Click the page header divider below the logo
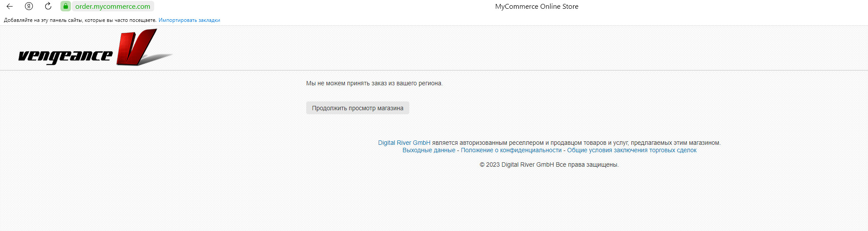Image resolution: width=868 pixels, height=231 pixels. (x=434, y=70)
